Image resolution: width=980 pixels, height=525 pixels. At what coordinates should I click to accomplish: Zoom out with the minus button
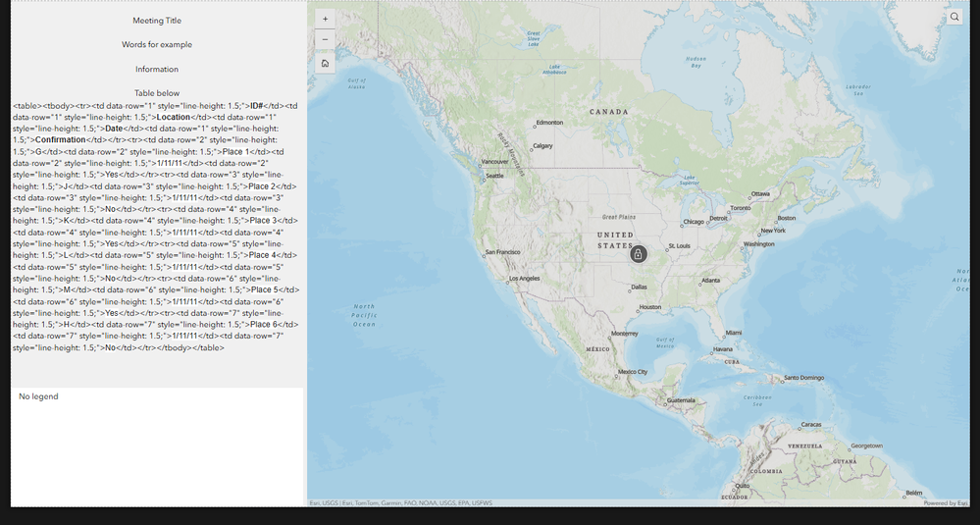[x=325, y=40]
